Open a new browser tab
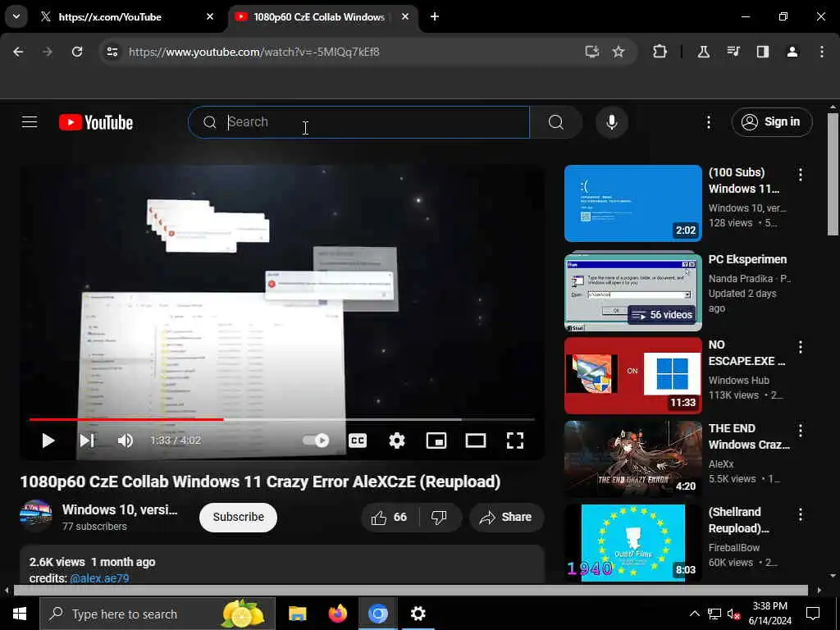 pyautogui.click(x=435, y=16)
